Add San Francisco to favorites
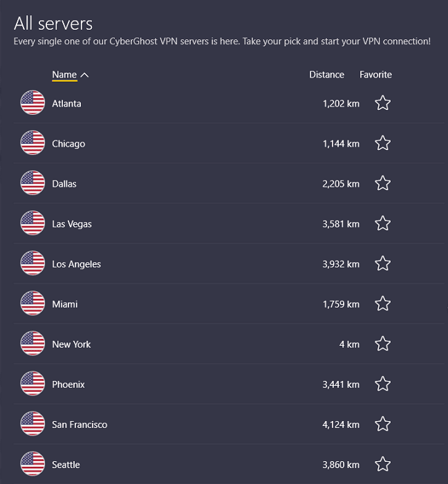448x484 pixels. 382,424
